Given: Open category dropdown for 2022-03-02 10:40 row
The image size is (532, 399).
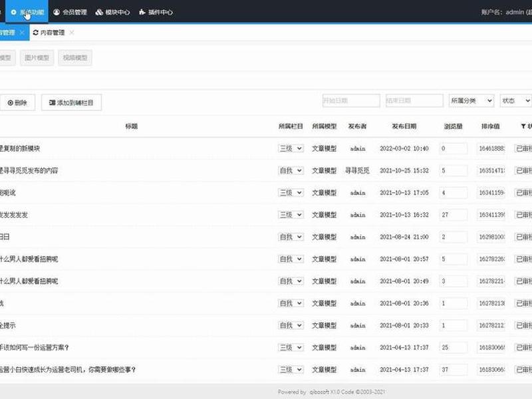Looking at the screenshot, I should (x=291, y=148).
